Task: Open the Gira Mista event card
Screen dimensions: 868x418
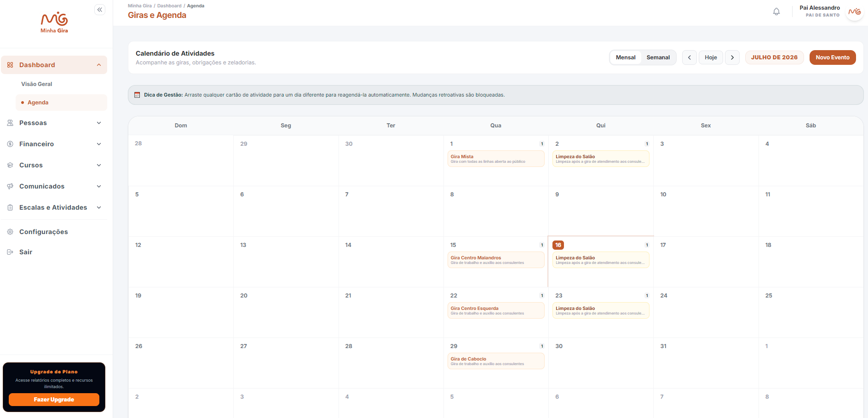Action: click(496, 159)
